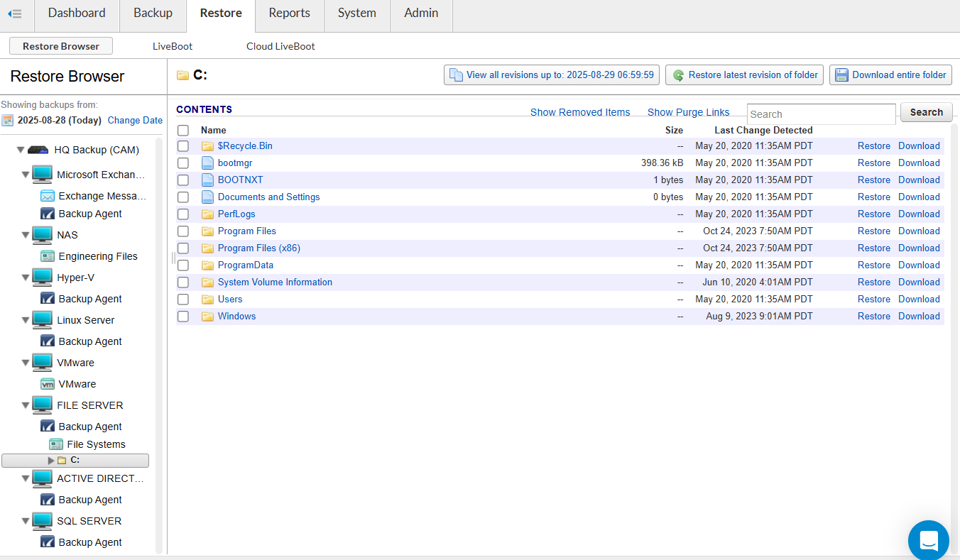960x560 pixels.
Task: Click the HQ Backup appliance icon
Action: tap(38, 150)
